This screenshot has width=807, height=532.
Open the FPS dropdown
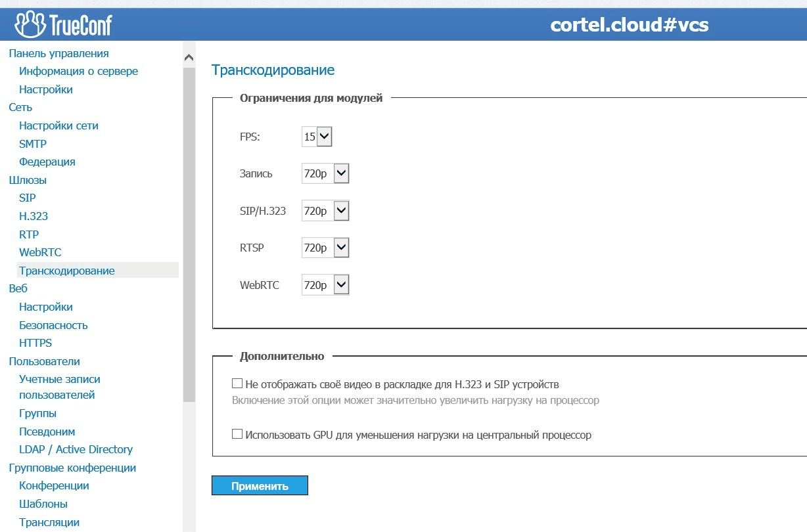tap(317, 137)
